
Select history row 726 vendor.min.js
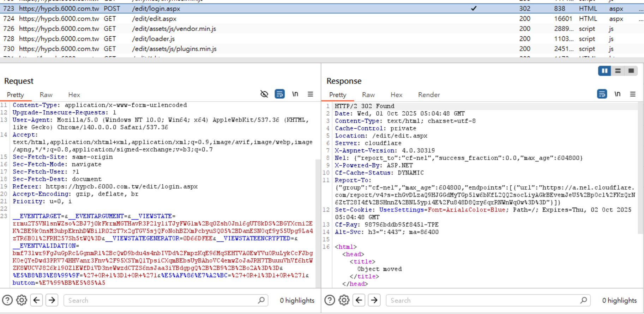pyautogui.click(x=322, y=29)
